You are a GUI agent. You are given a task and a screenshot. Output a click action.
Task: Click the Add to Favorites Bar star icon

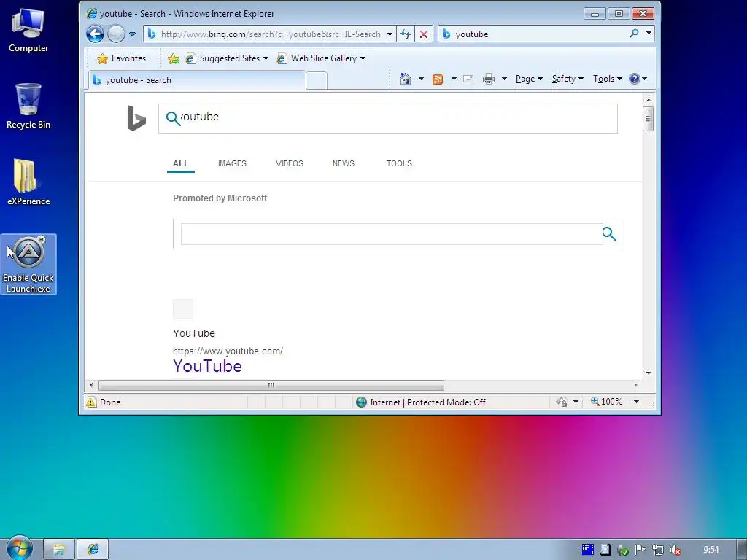[x=174, y=58]
